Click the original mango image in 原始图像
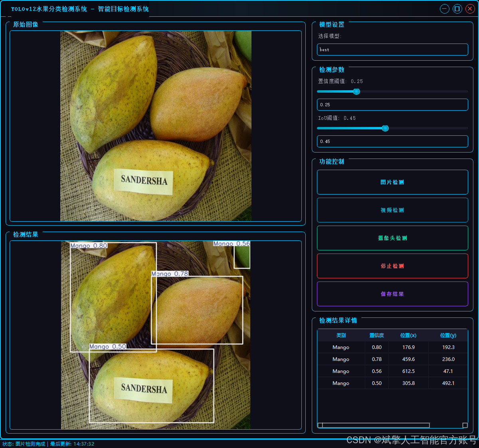479x448 pixels. [156, 126]
